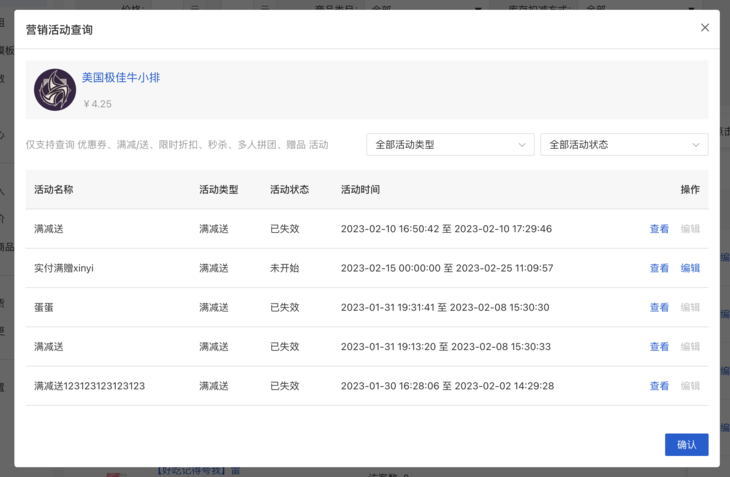The image size is (730, 477).
Task: View the 满减送 activity starting 19:13:20
Action: [659, 347]
